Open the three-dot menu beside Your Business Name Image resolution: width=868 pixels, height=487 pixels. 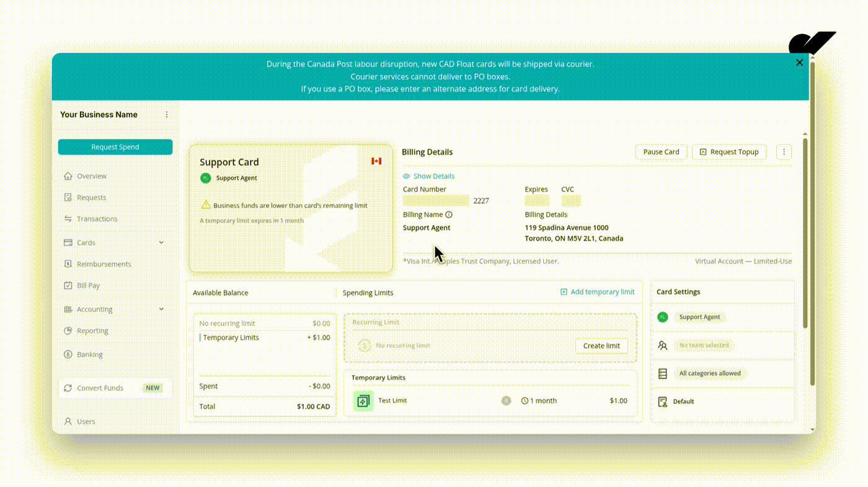point(166,115)
